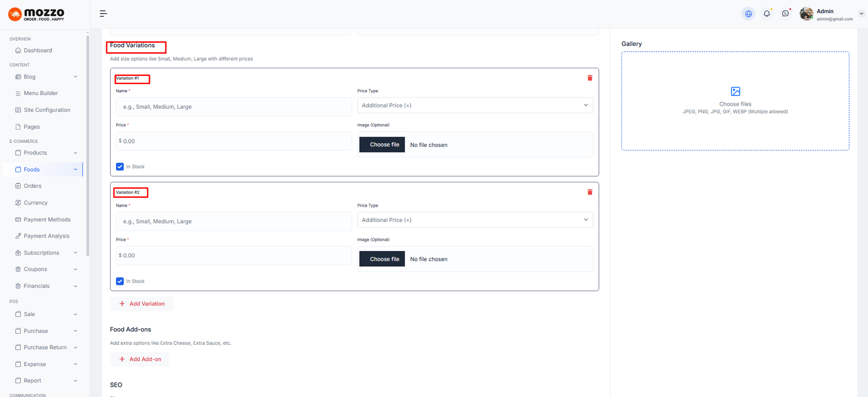Image resolution: width=868 pixels, height=397 pixels.
Task: Delete Variation #2 with trash icon
Action: 590,193
